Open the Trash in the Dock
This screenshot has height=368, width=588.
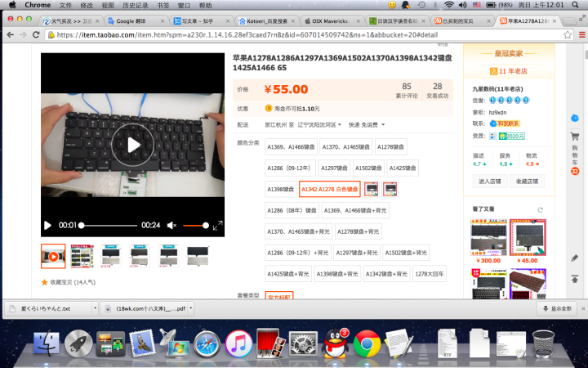coord(543,343)
